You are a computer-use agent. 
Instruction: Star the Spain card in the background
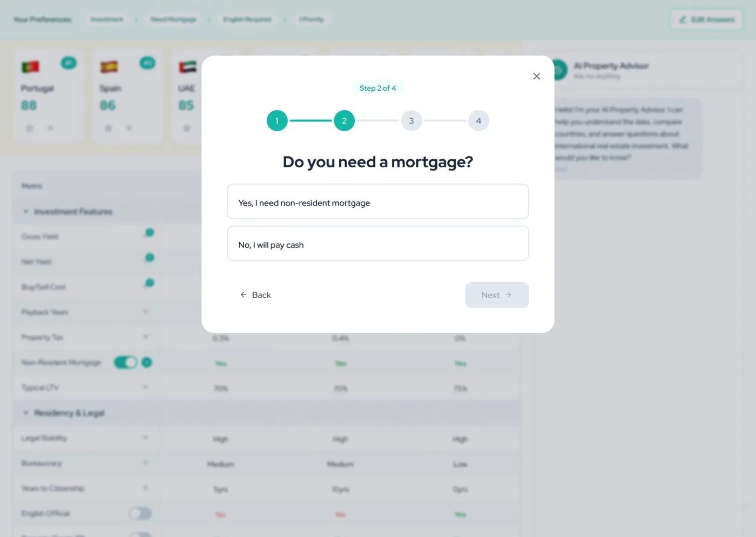click(x=108, y=128)
